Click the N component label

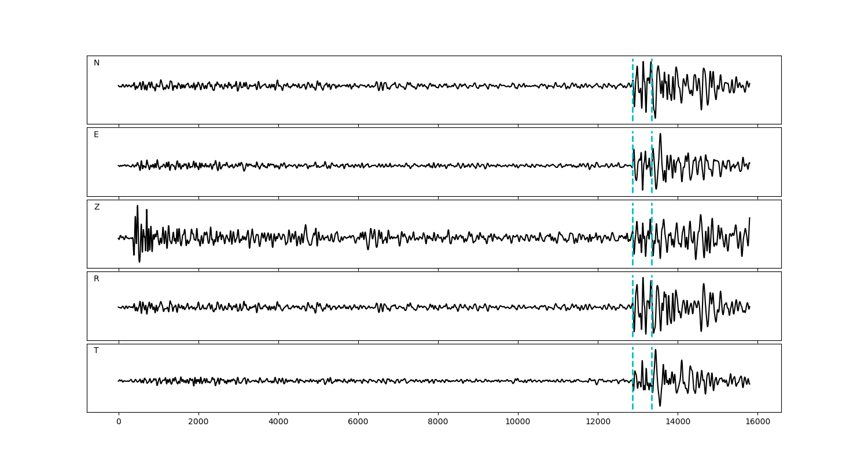pyautogui.click(x=97, y=63)
